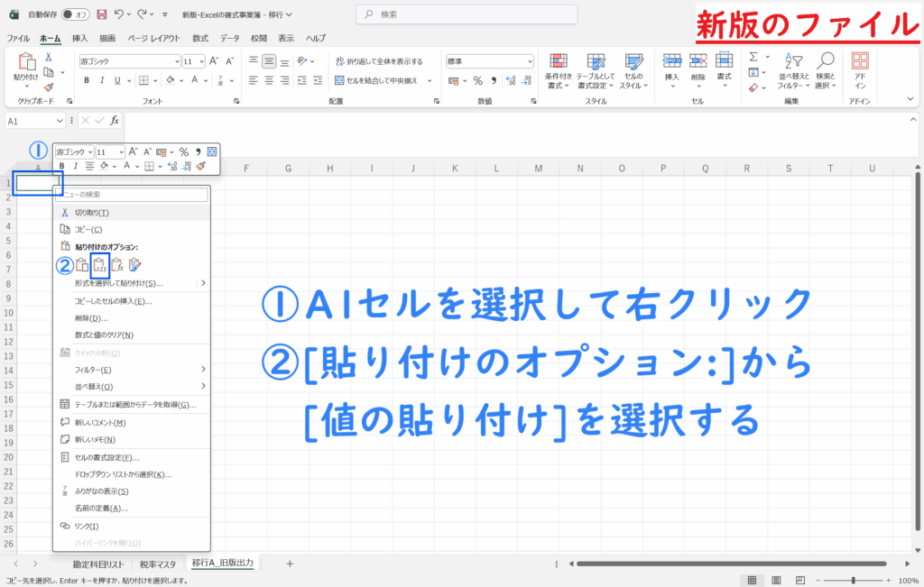Click the ribbon Cut scissors icon
The width and height of the screenshot is (924, 587).
49,57
